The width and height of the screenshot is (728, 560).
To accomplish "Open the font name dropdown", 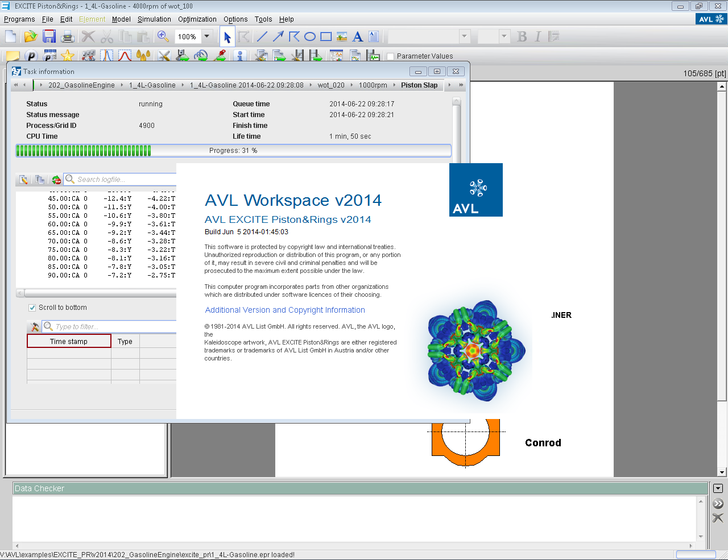I will 465,36.
